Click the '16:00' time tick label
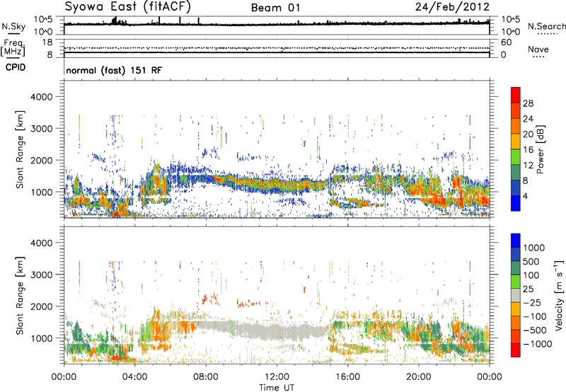Screen dimensions: 566x392 click(347, 377)
